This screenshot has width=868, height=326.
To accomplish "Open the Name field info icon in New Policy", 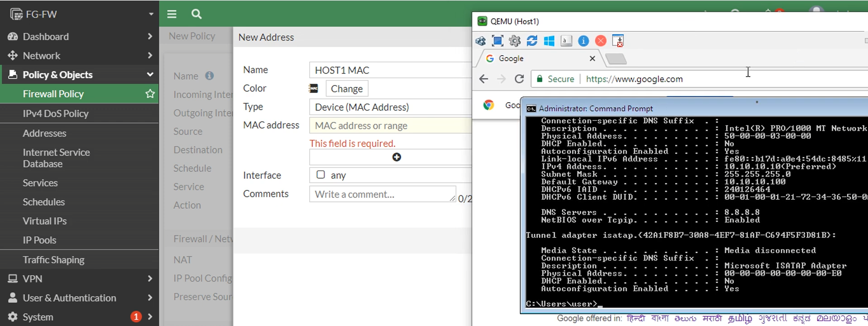I will [x=209, y=76].
